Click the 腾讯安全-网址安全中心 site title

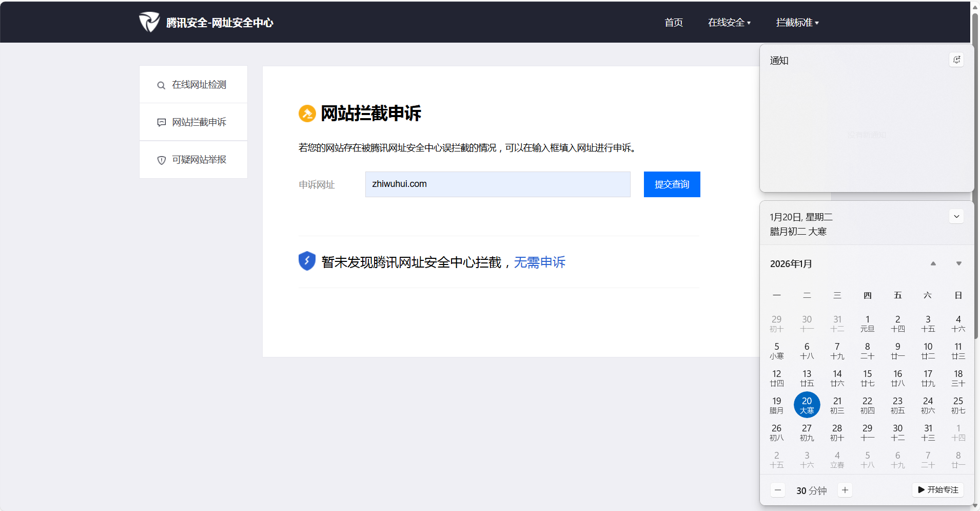click(220, 23)
